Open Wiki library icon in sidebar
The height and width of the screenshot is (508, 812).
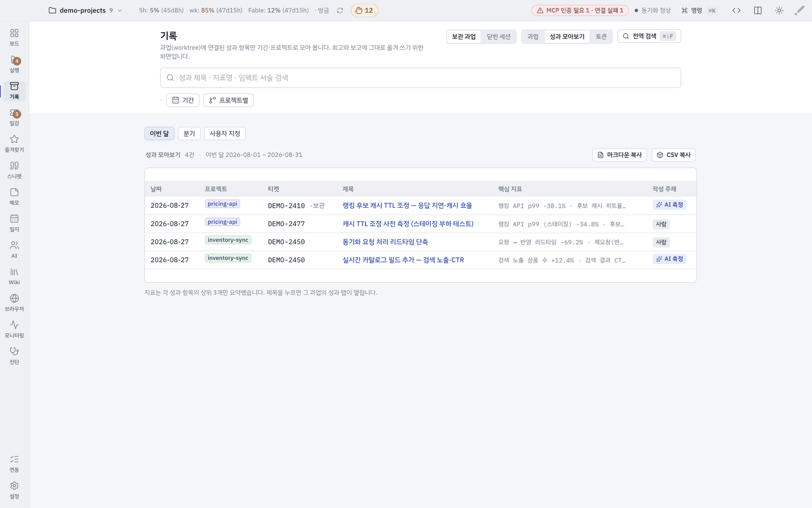point(14,277)
